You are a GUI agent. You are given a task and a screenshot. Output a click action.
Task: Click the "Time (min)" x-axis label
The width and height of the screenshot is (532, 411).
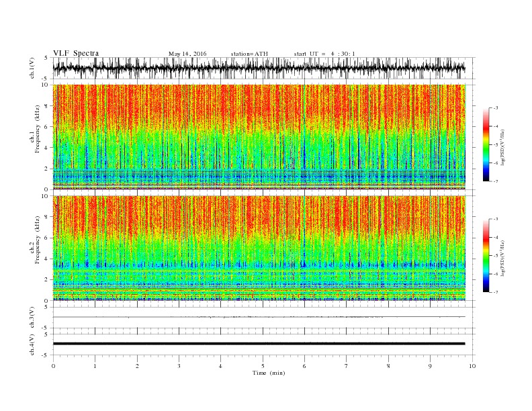[x=269, y=373]
